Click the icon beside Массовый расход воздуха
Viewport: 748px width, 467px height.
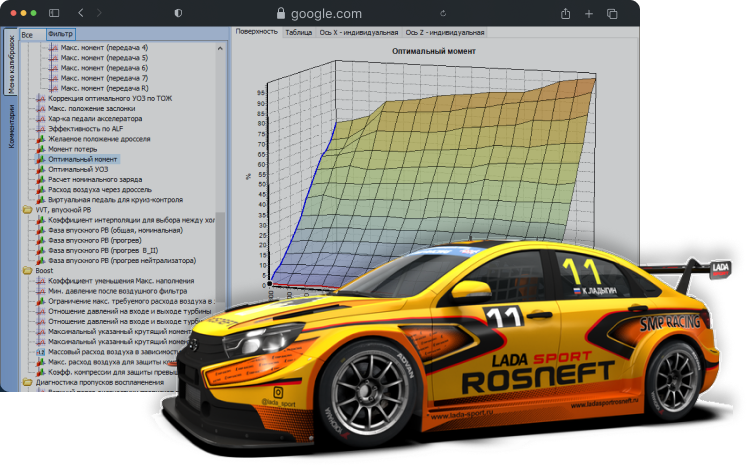[x=41, y=352]
